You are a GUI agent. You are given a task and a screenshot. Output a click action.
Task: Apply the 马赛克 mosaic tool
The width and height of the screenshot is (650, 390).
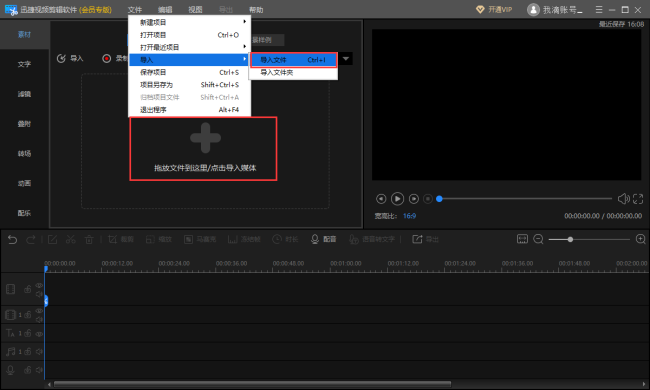(x=200, y=240)
